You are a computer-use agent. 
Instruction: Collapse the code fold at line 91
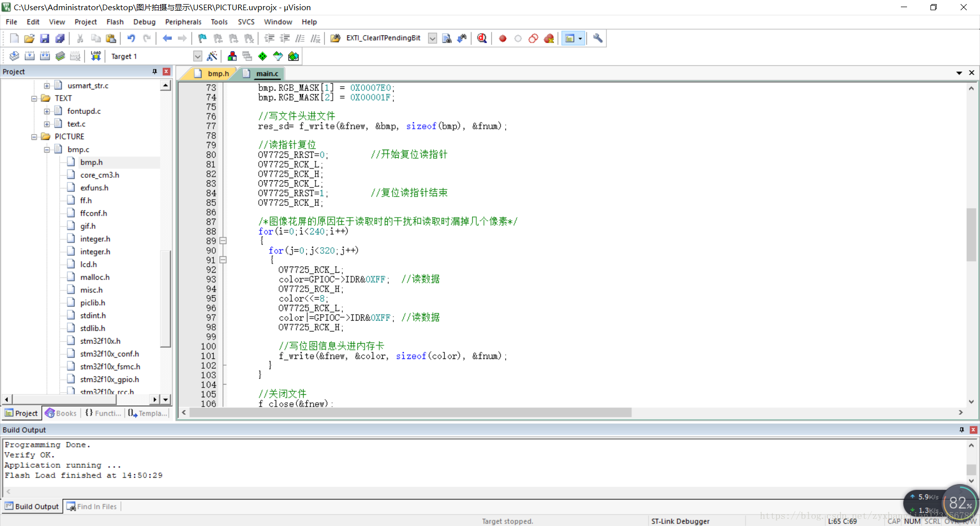223,260
